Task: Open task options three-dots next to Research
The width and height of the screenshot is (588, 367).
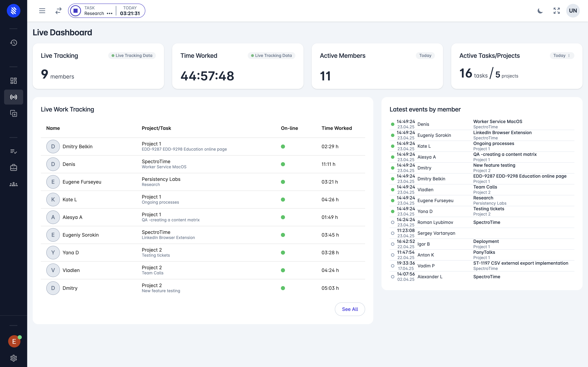Action: coord(110,14)
